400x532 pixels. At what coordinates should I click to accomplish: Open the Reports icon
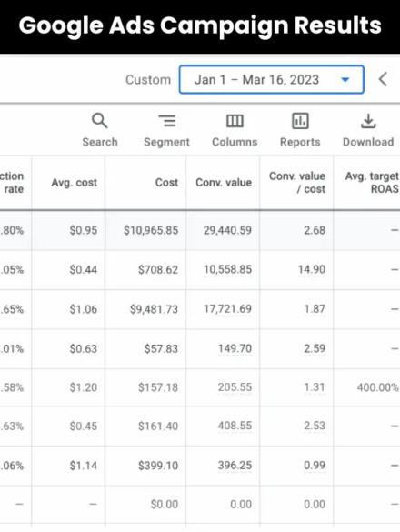click(x=300, y=121)
